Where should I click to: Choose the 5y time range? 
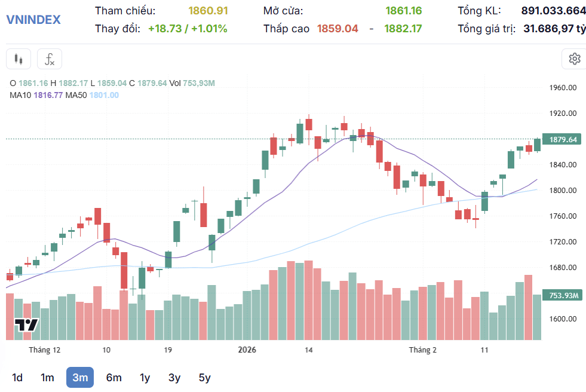point(205,378)
